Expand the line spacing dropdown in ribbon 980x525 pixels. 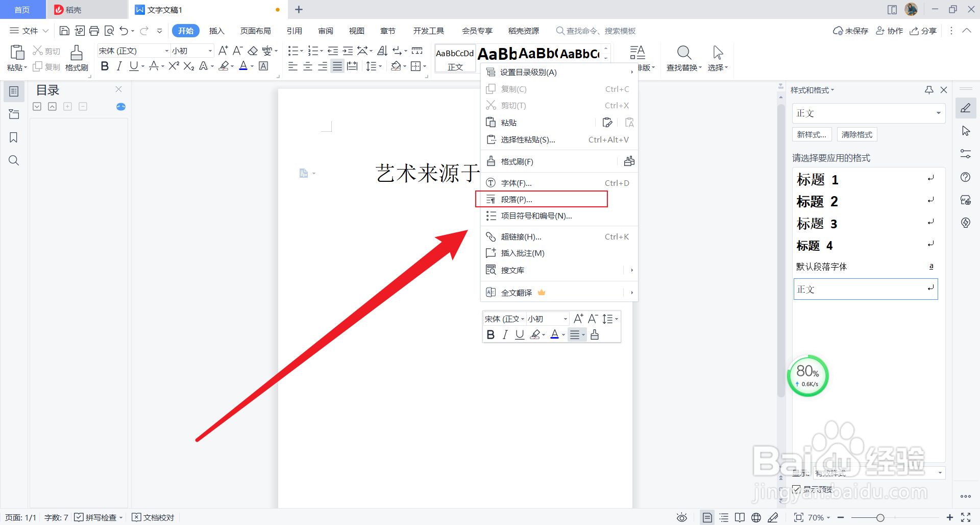[380, 66]
